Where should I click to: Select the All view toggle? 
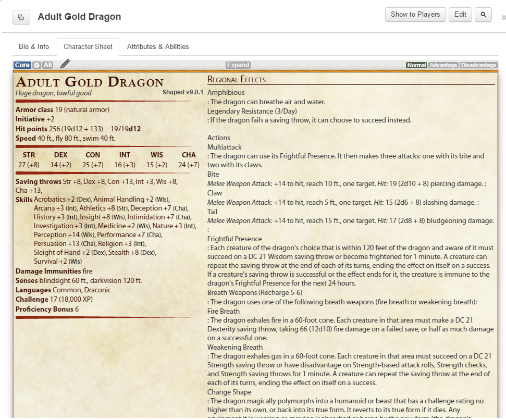click(48, 65)
